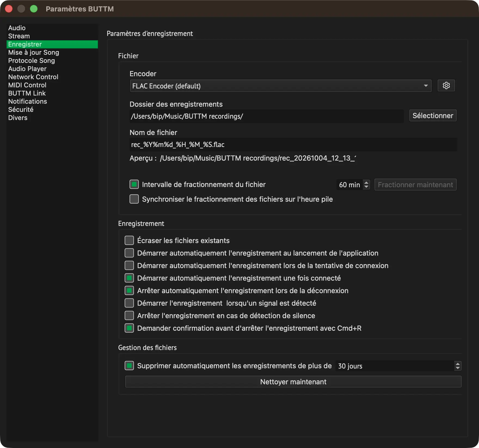Click the 'Aperçu' preview file path

click(258, 158)
